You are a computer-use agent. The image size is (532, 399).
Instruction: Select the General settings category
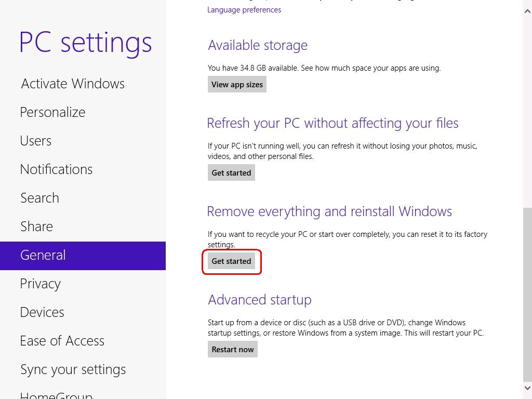43,255
